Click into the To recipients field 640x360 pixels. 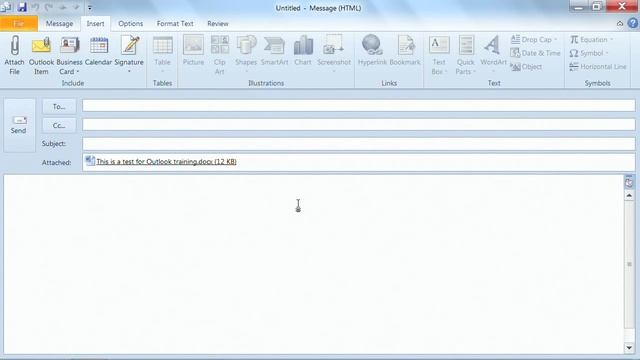(359, 106)
